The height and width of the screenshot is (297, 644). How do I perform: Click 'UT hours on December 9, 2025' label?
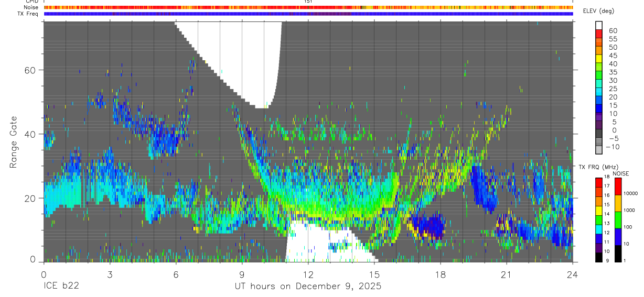[x=308, y=287]
